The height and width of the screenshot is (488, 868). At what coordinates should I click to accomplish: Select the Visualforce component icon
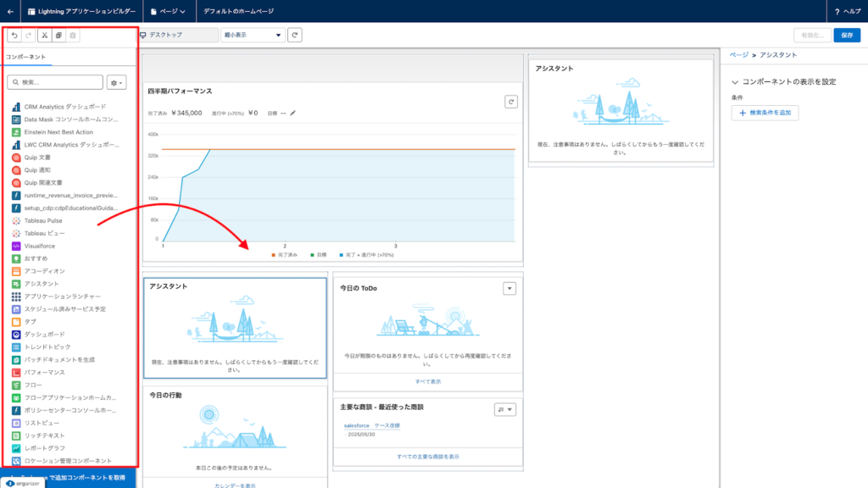pyautogui.click(x=16, y=247)
